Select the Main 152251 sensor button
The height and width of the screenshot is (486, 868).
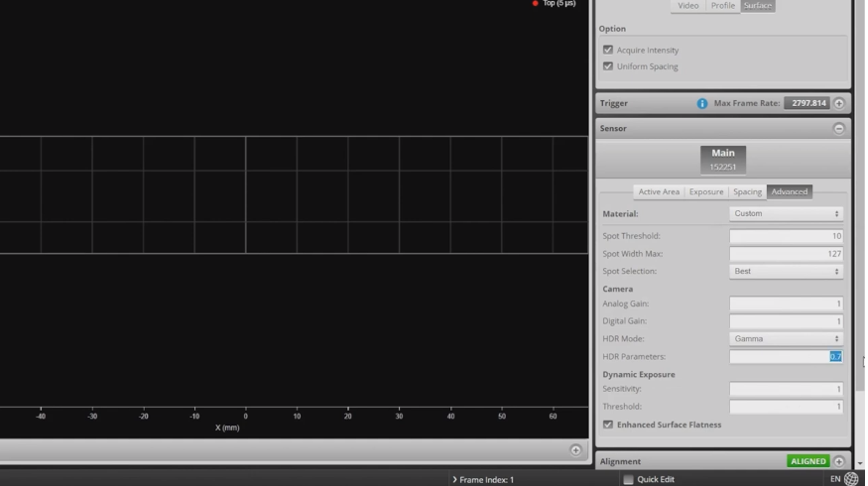coord(722,160)
